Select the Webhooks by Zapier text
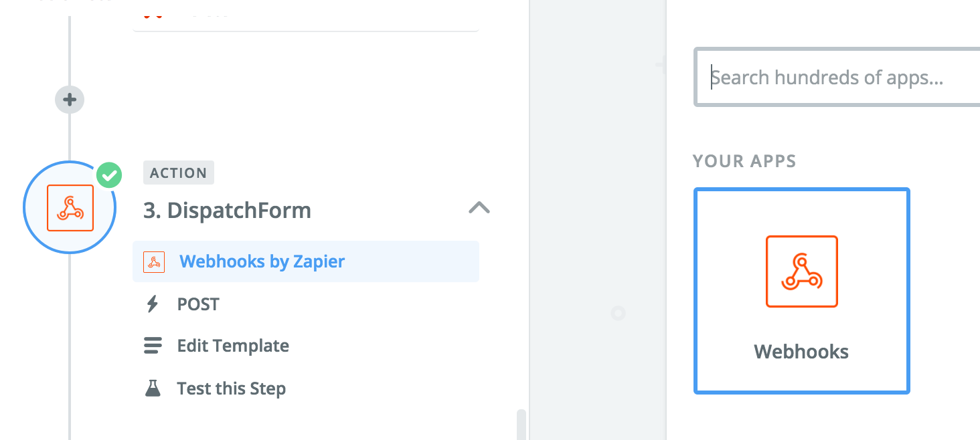 pos(262,261)
